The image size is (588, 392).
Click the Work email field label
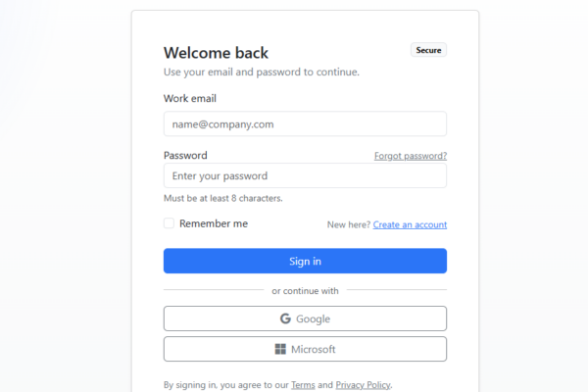190,98
